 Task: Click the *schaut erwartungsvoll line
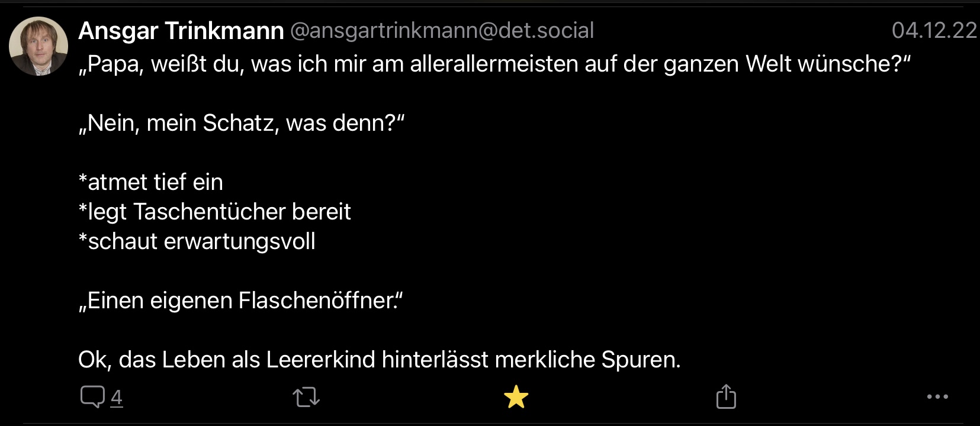197,241
